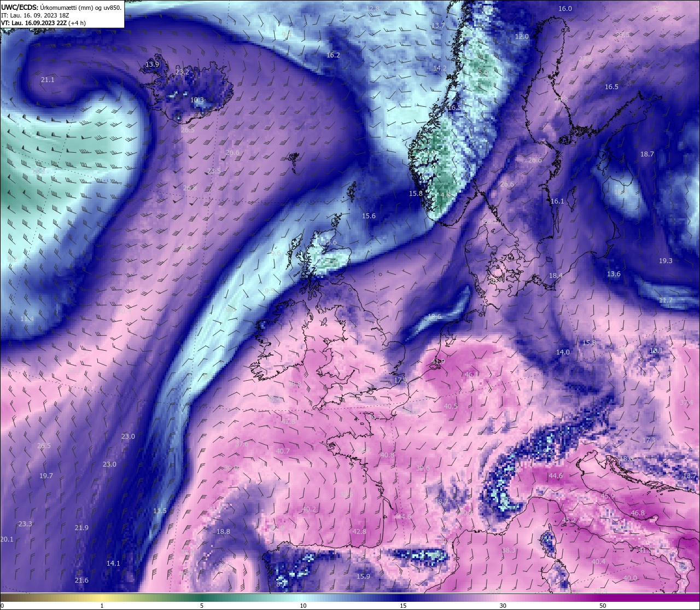Select the 16.0 value at the top edge

[565, 9]
